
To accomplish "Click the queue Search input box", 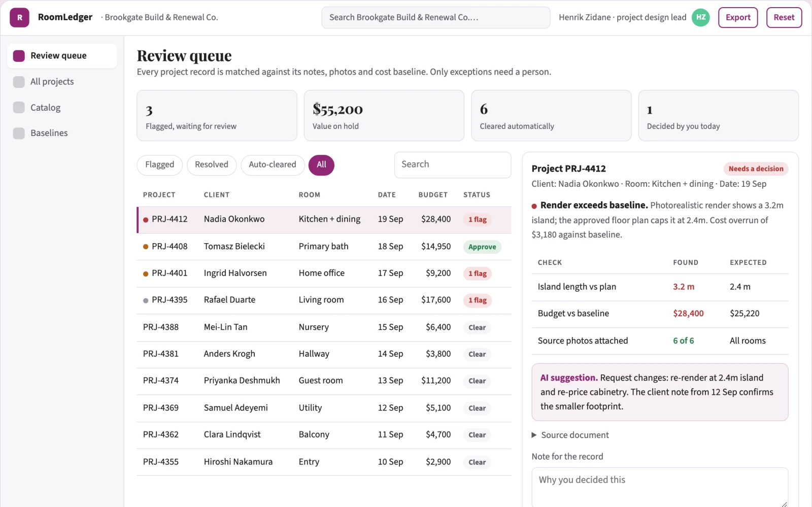I will tap(453, 165).
